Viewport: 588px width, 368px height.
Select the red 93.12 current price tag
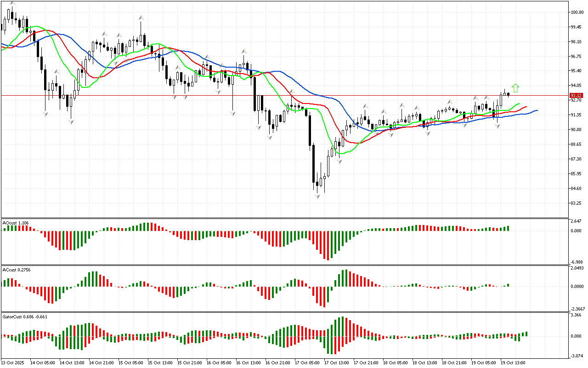pyautogui.click(x=576, y=96)
